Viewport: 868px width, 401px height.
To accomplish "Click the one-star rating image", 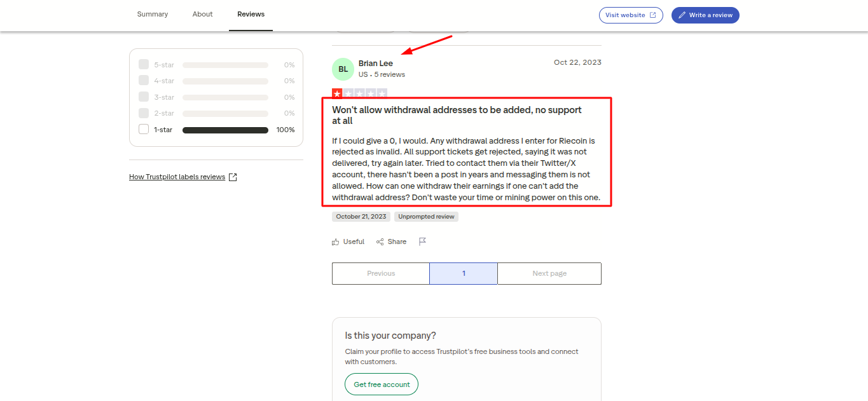I will click(x=359, y=93).
